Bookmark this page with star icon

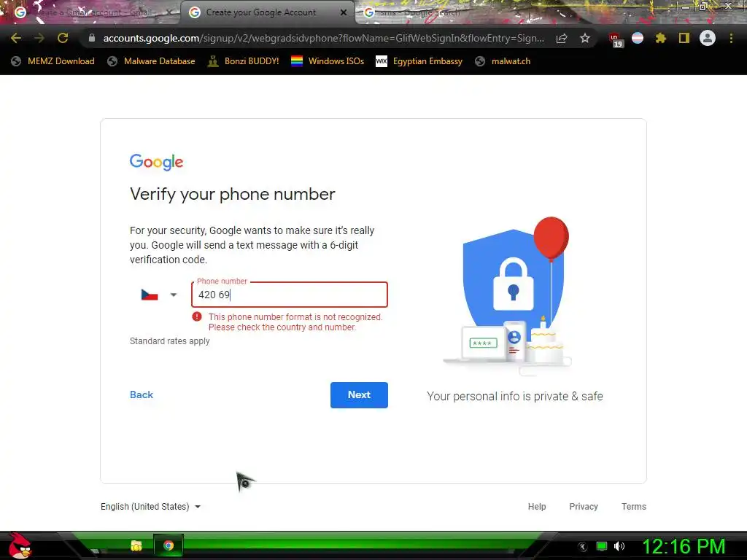pos(585,38)
